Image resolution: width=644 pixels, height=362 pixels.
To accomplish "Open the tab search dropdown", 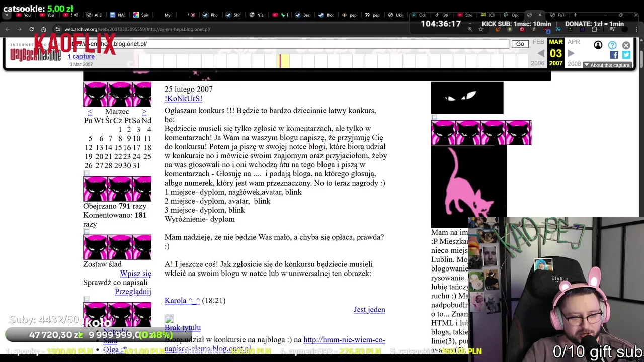I will 7,15.
